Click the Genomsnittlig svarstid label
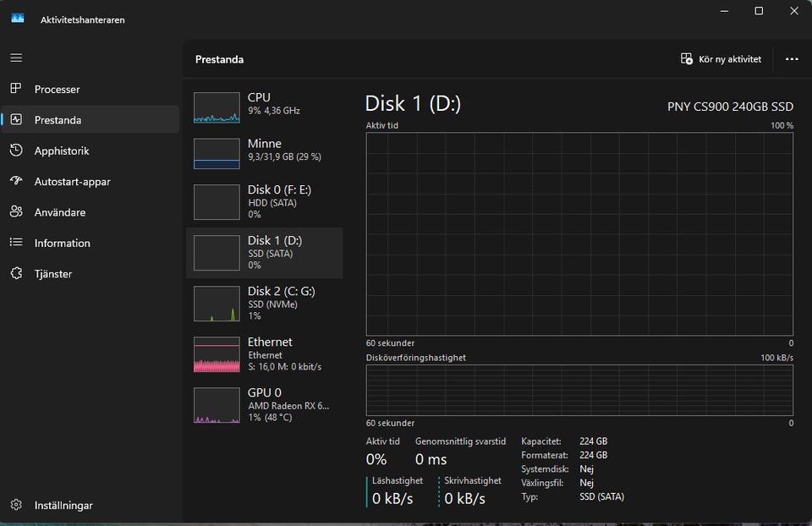The width and height of the screenshot is (812, 526). coord(460,441)
